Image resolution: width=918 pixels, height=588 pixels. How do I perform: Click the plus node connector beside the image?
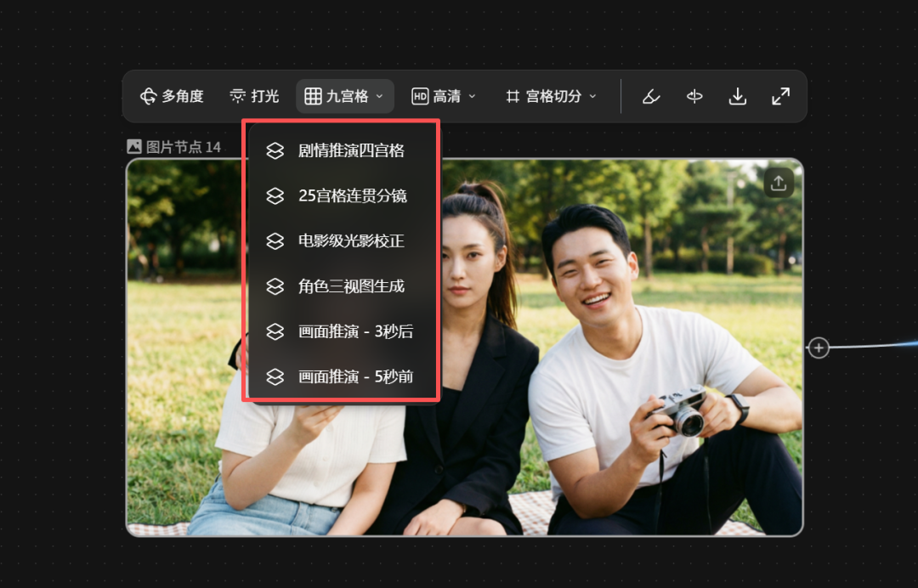click(818, 348)
